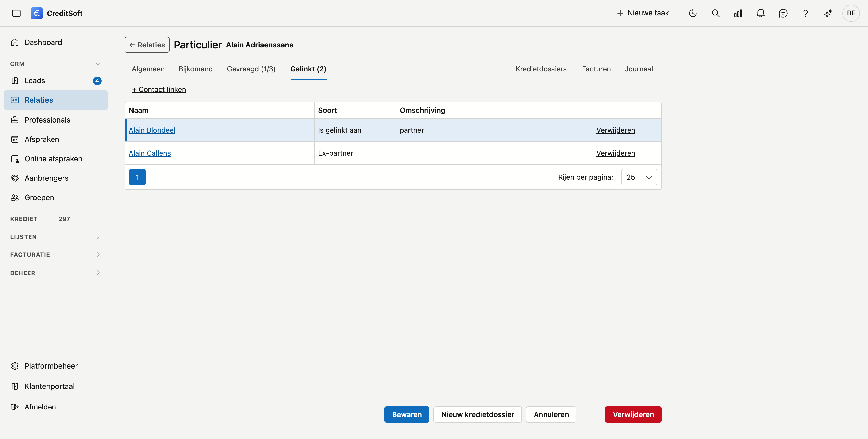
Task: Open Online afspraken in sidebar
Action: pos(56,159)
